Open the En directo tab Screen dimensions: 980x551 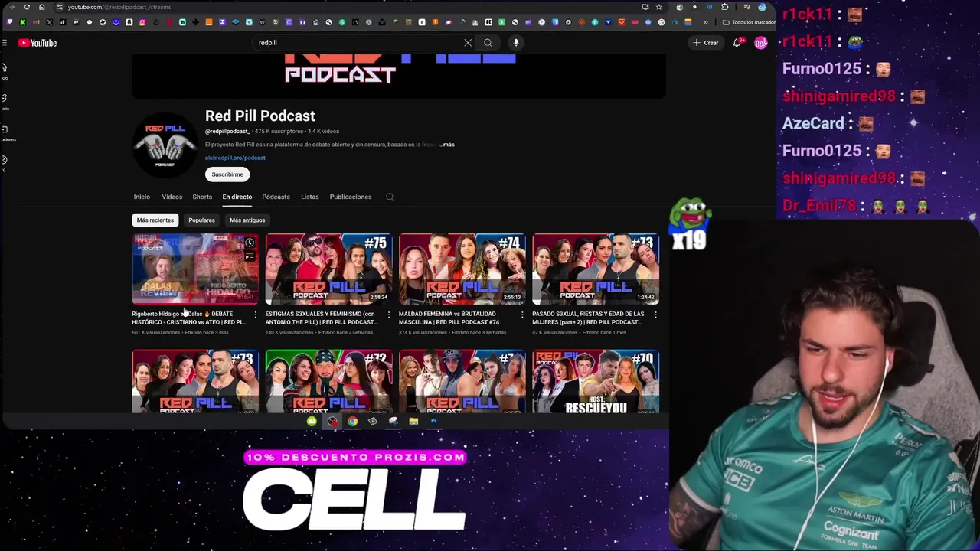pos(237,197)
